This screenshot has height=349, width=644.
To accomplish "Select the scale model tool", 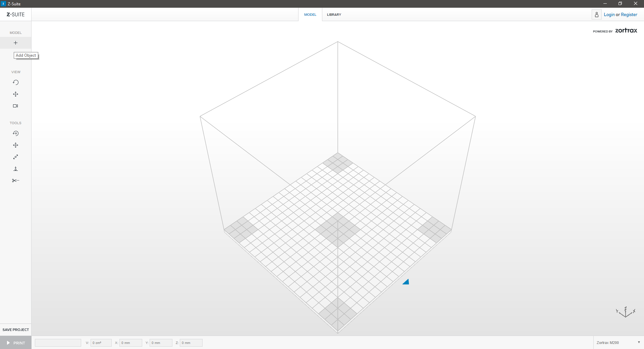I will click(x=15, y=157).
